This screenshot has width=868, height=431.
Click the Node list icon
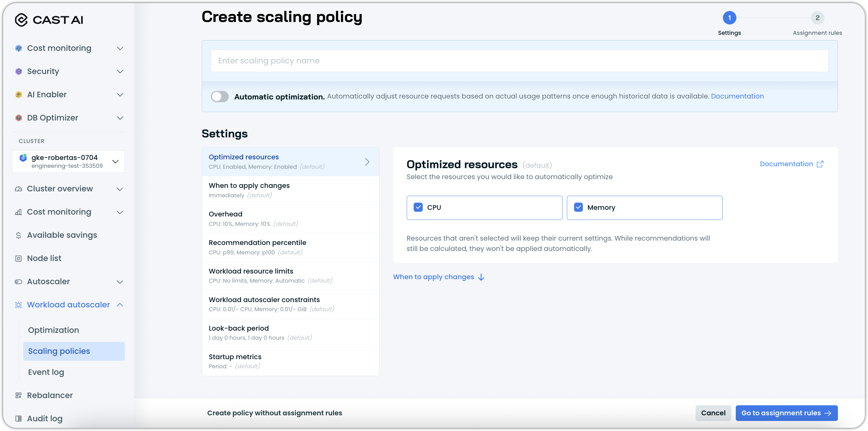(x=18, y=259)
